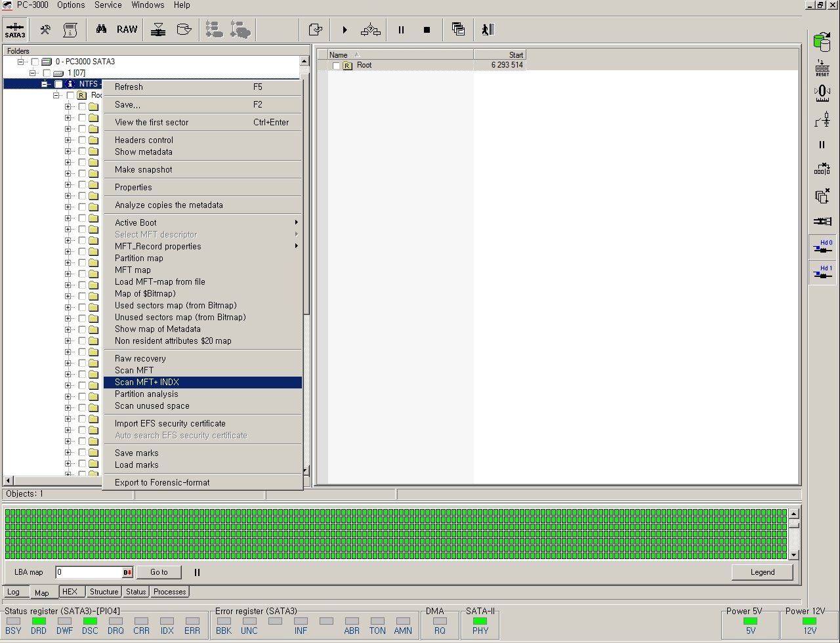Click the Go to button

pos(159,572)
